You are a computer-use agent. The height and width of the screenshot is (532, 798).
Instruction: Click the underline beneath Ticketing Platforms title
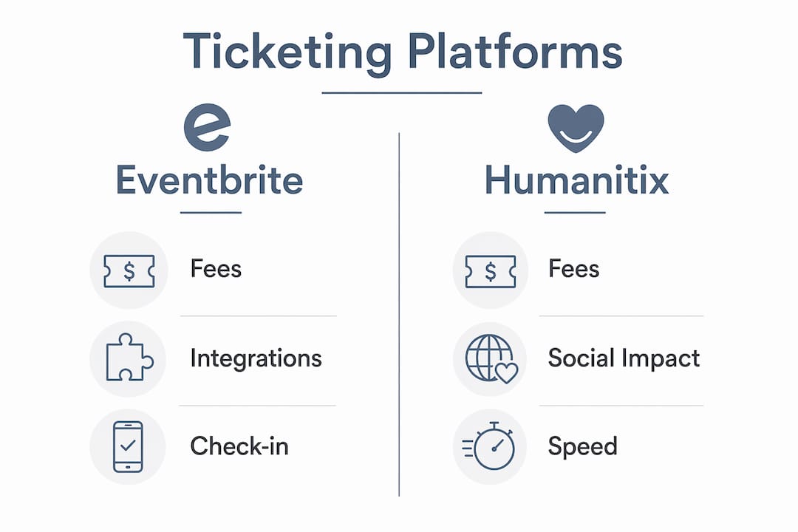coord(401,92)
